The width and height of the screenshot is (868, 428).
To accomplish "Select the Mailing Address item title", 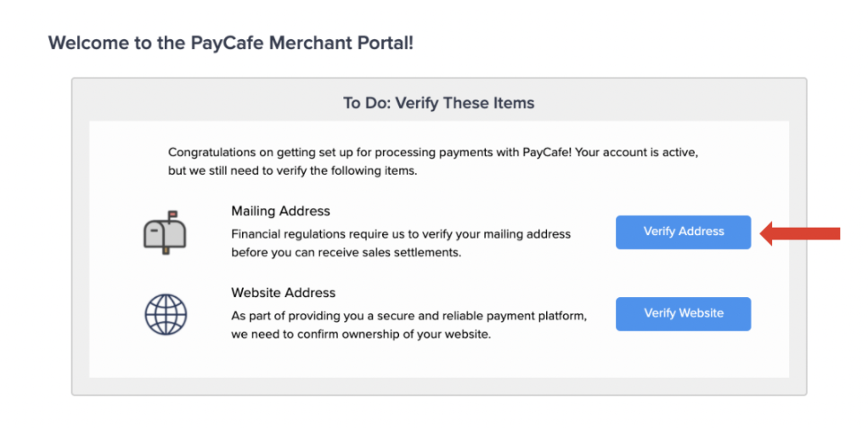I will (280, 211).
